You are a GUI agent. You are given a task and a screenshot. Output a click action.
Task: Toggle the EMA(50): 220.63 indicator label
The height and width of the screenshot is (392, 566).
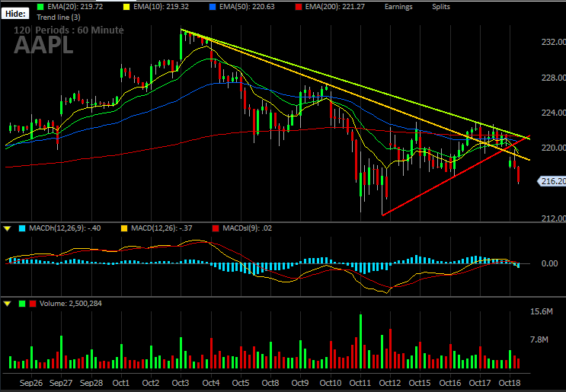pyautogui.click(x=247, y=7)
